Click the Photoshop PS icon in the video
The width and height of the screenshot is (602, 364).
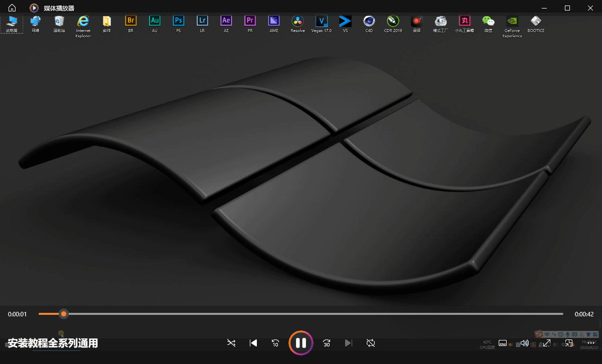179,24
